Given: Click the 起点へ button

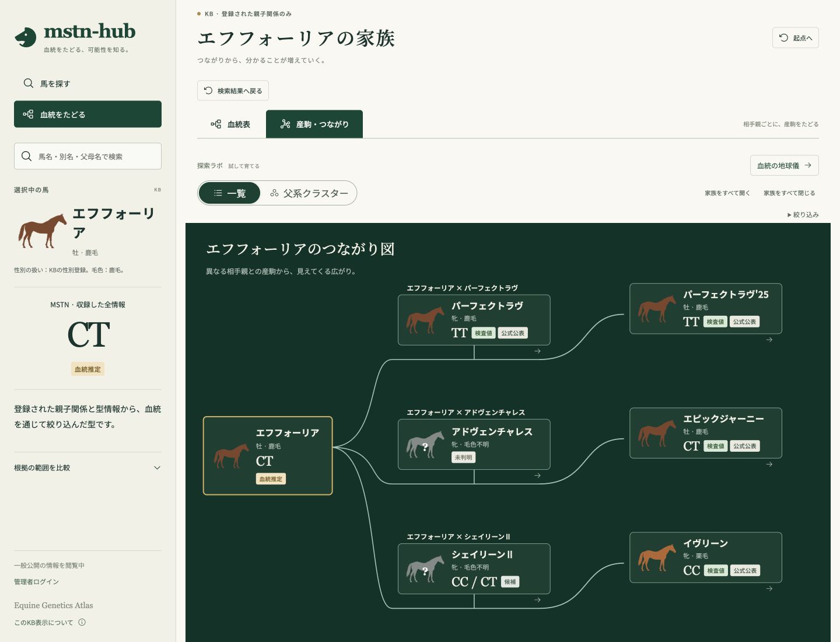Looking at the screenshot, I should click(796, 38).
